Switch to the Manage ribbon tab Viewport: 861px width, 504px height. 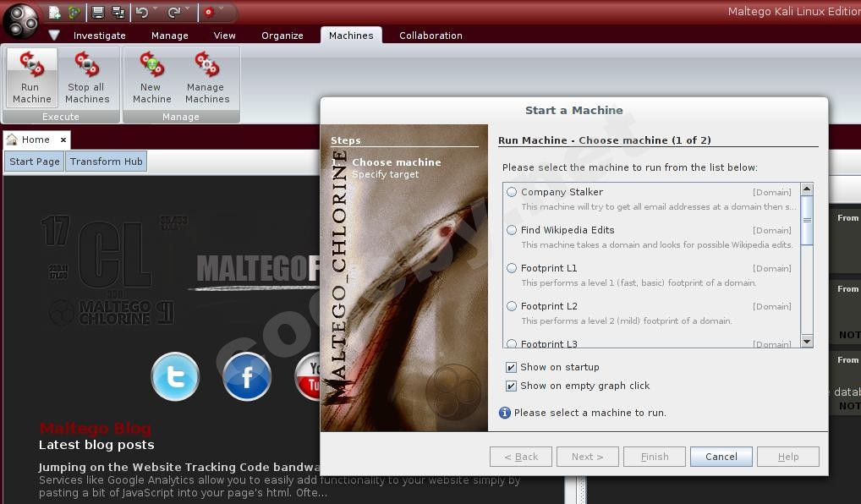tap(170, 36)
